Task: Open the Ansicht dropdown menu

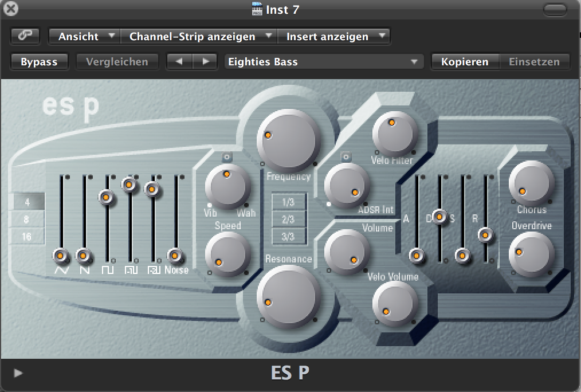Action: 84,36
